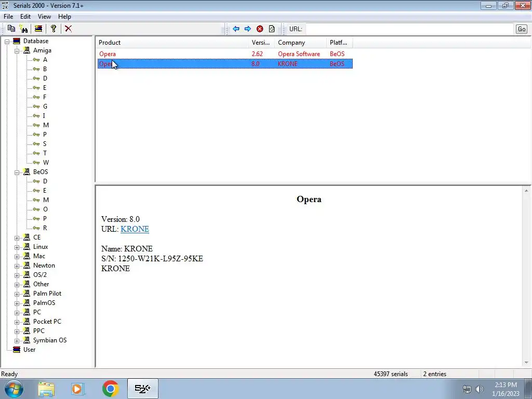This screenshot has height=399, width=532.
Task: Select key item W under Amiga
Action: [x=46, y=163]
